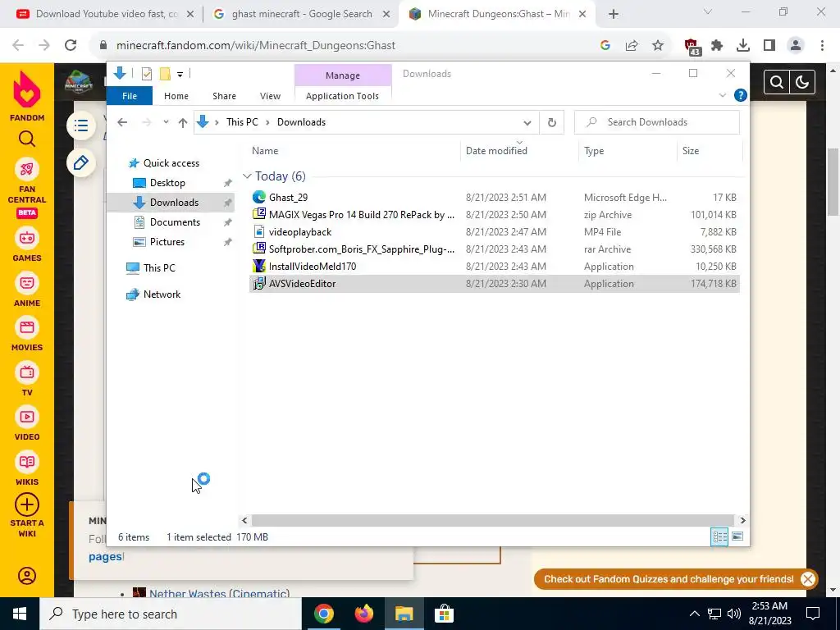Screen dimensions: 840x630
Task: Open Chrome extensions puzzle icon
Action: (717, 46)
